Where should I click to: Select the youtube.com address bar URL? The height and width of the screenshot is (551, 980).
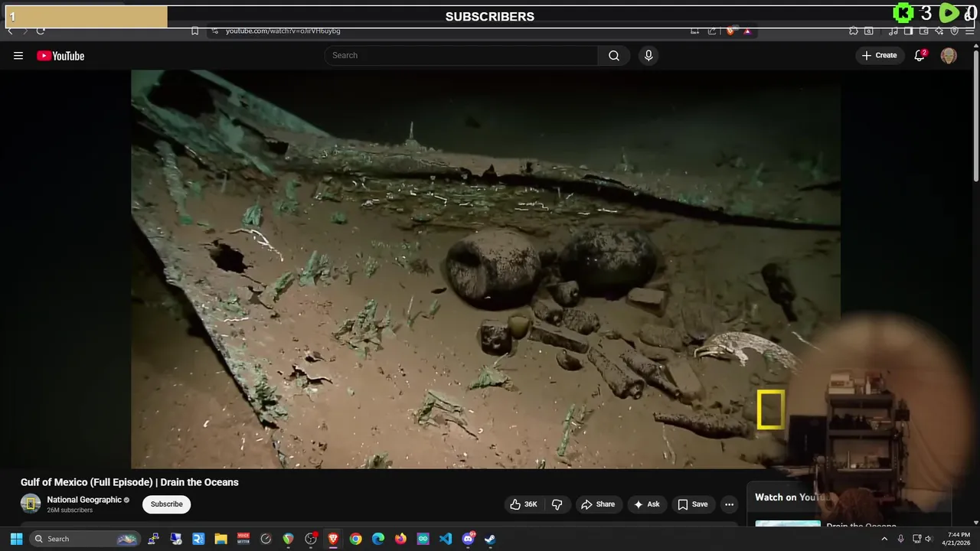tap(283, 31)
